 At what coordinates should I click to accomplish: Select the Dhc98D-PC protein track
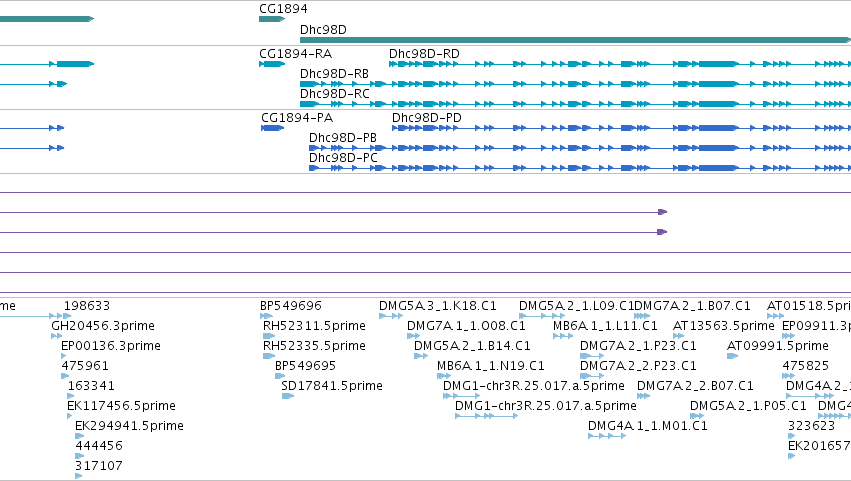[580, 168]
